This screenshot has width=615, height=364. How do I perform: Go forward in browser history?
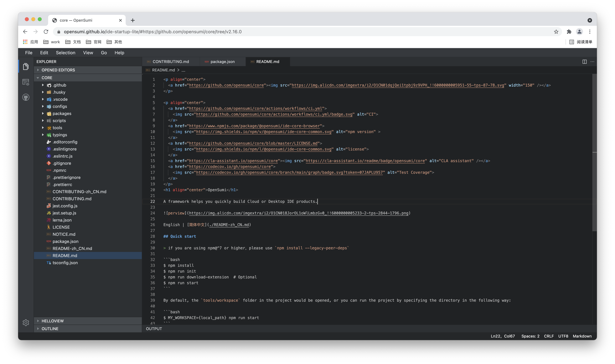(36, 32)
